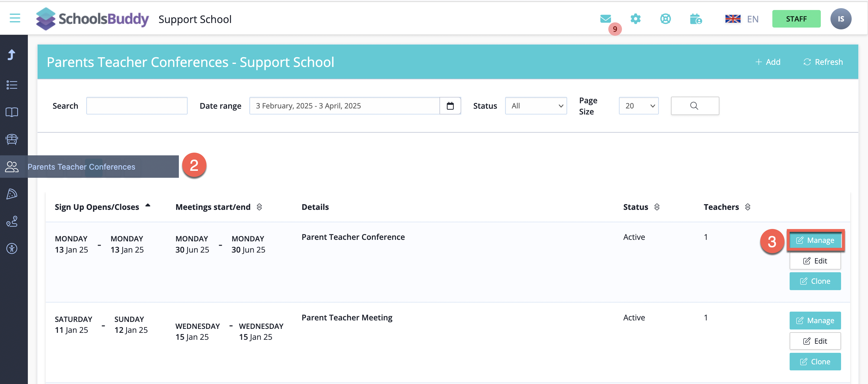Add a new conference
Screen dimensions: 868x384
tap(768, 62)
